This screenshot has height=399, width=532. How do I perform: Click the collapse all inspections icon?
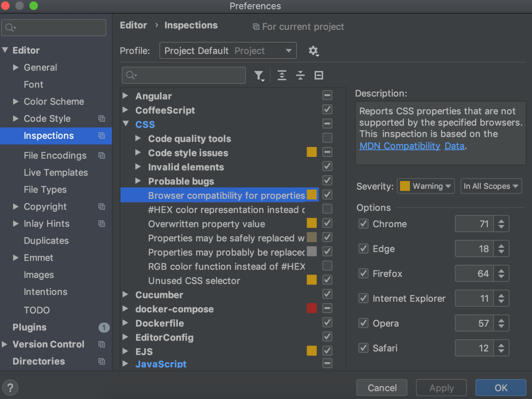click(x=300, y=75)
